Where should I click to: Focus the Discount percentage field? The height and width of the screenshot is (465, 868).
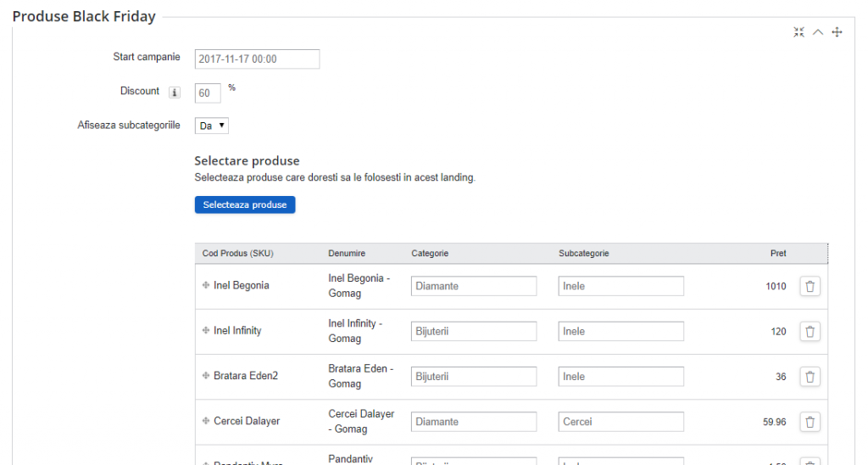coord(208,92)
